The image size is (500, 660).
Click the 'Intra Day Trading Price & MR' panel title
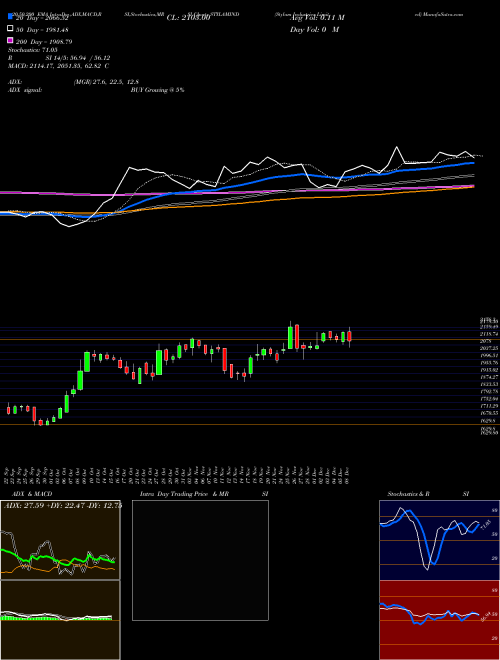[184, 494]
